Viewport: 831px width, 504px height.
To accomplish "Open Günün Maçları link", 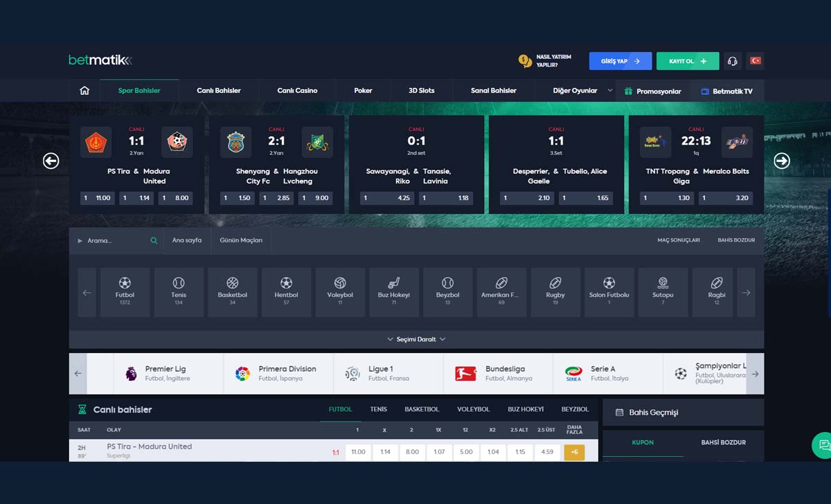I will [x=241, y=240].
